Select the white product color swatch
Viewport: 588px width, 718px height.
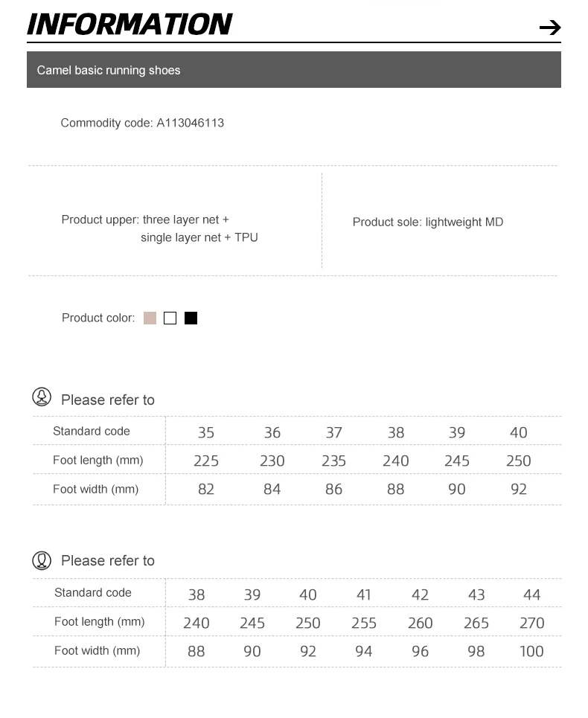click(x=170, y=318)
